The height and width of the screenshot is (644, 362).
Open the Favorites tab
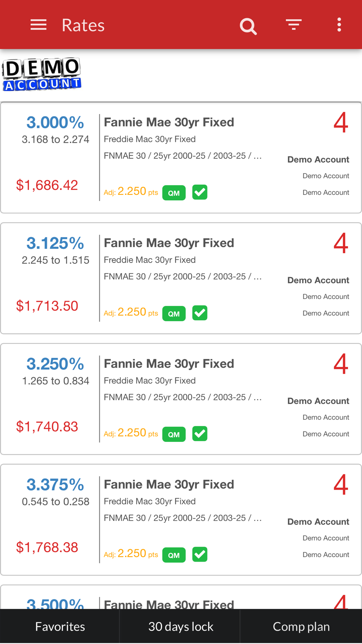pyautogui.click(x=60, y=626)
